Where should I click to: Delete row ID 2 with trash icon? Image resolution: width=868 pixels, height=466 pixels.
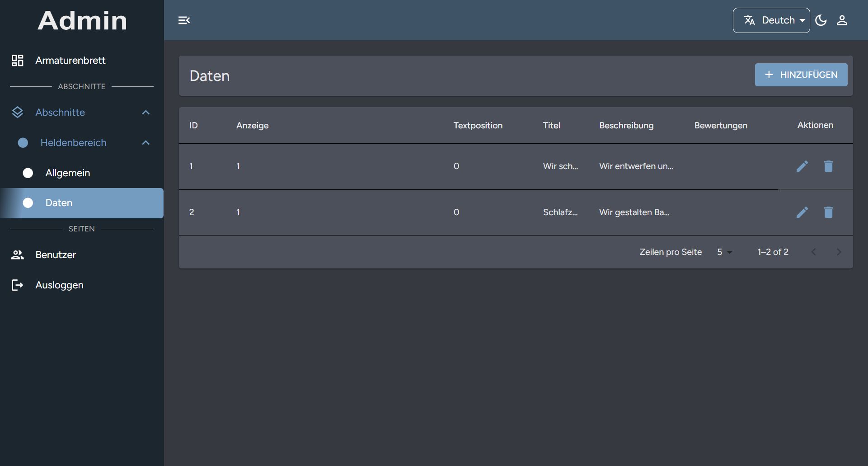click(829, 212)
